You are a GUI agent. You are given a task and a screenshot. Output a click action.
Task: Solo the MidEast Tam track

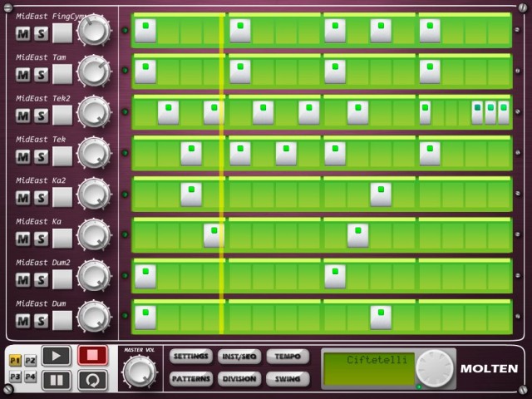tap(41, 75)
